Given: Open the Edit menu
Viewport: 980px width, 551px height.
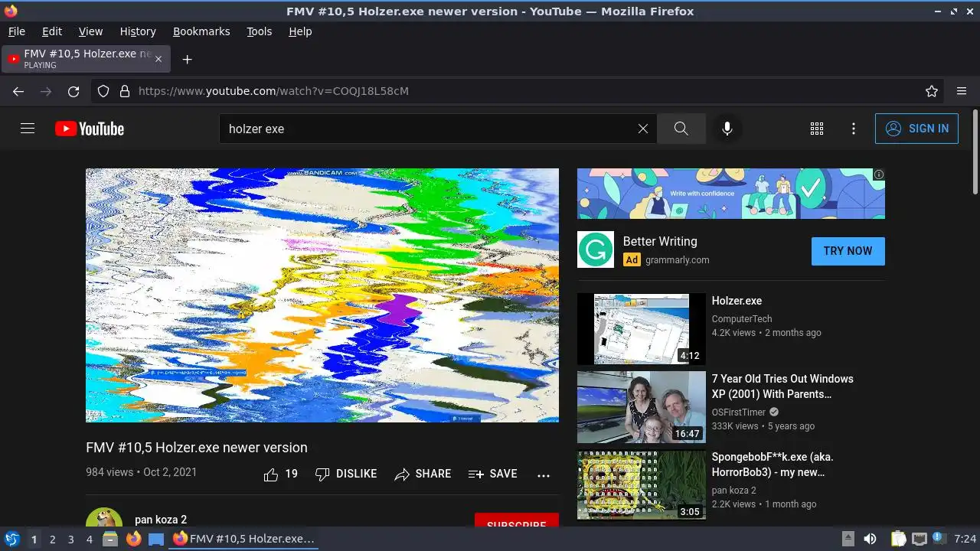Looking at the screenshot, I should pyautogui.click(x=52, y=31).
